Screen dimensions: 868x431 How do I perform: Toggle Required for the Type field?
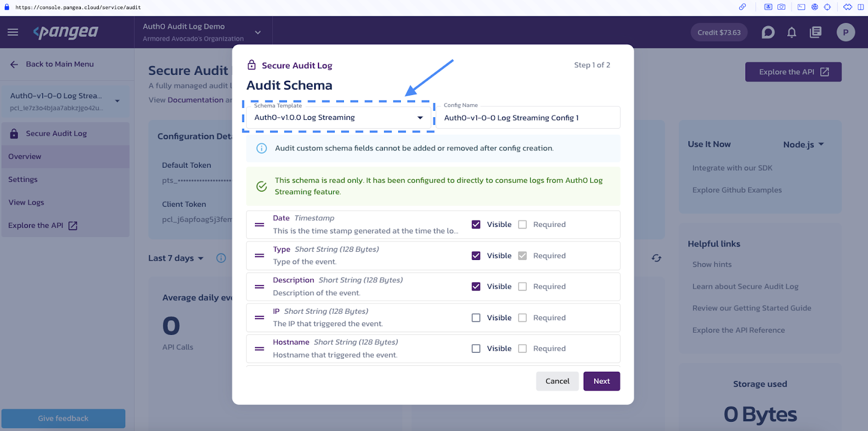[x=522, y=256]
